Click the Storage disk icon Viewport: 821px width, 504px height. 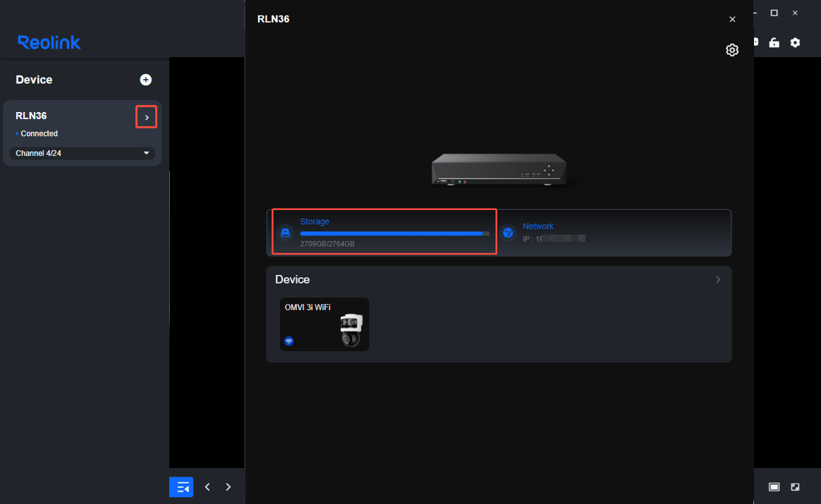pyautogui.click(x=286, y=233)
